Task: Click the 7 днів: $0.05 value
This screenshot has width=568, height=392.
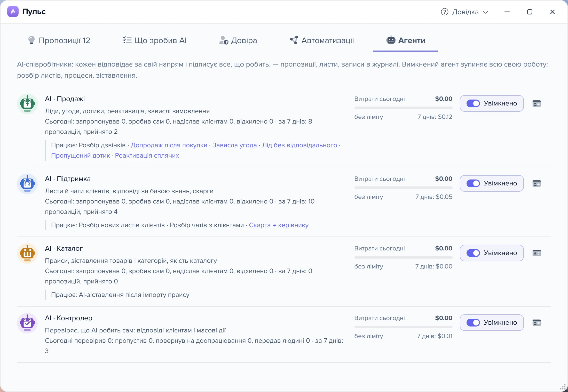Action: click(434, 197)
